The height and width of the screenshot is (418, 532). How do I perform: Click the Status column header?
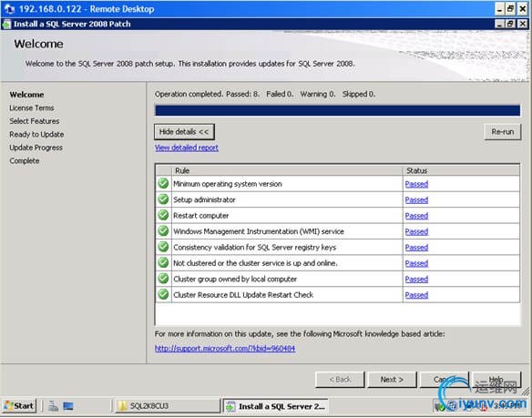tap(461, 170)
